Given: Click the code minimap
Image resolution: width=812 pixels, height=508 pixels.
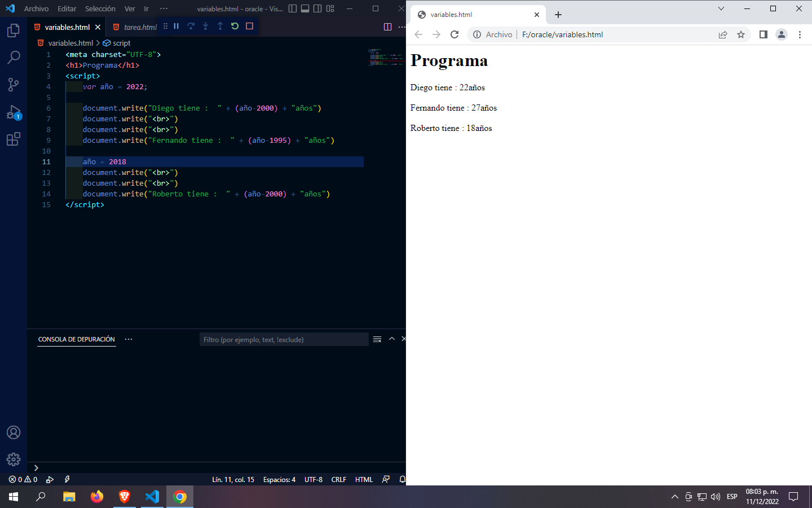Looking at the screenshot, I should [x=386, y=58].
